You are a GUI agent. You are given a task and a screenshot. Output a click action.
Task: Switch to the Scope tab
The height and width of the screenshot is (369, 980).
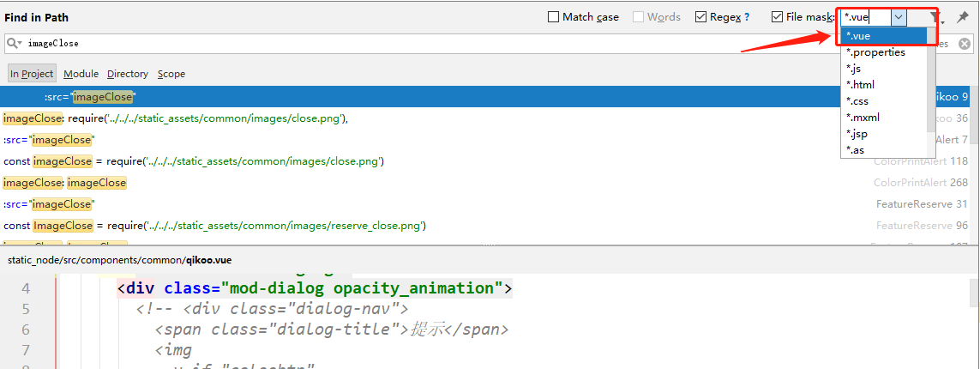(x=171, y=74)
